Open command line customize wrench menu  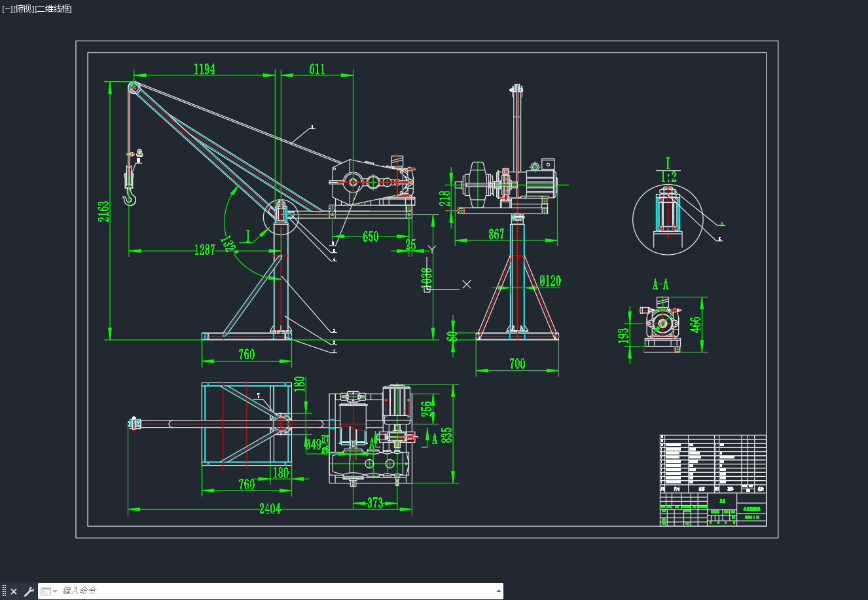[28, 591]
